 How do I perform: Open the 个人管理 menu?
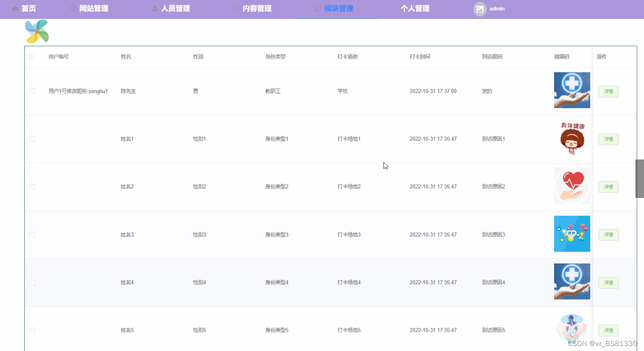pyautogui.click(x=415, y=9)
